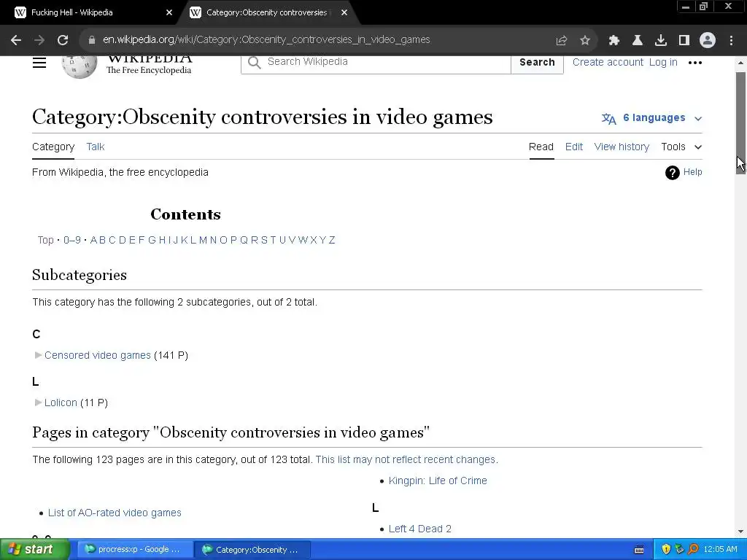This screenshot has width=747, height=560.
Task: Jump to 0–9 in the contents index
Action: click(72, 240)
